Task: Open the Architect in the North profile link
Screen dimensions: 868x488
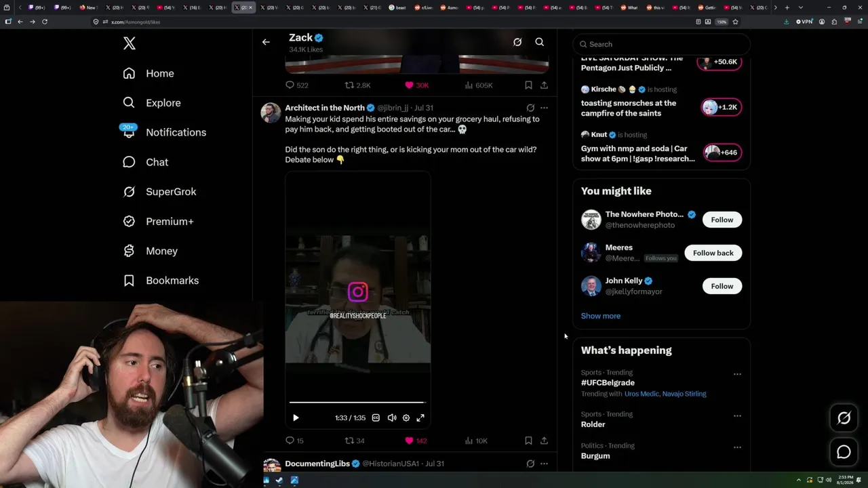Action: (x=325, y=108)
